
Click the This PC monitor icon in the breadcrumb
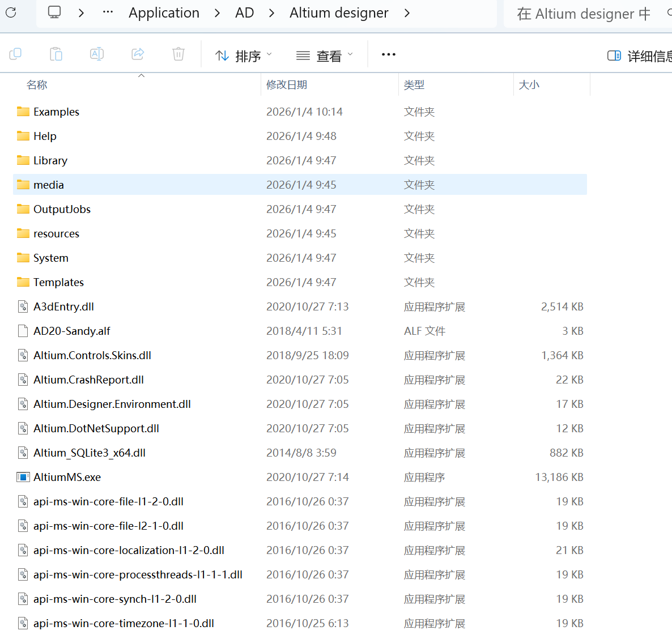click(x=54, y=12)
